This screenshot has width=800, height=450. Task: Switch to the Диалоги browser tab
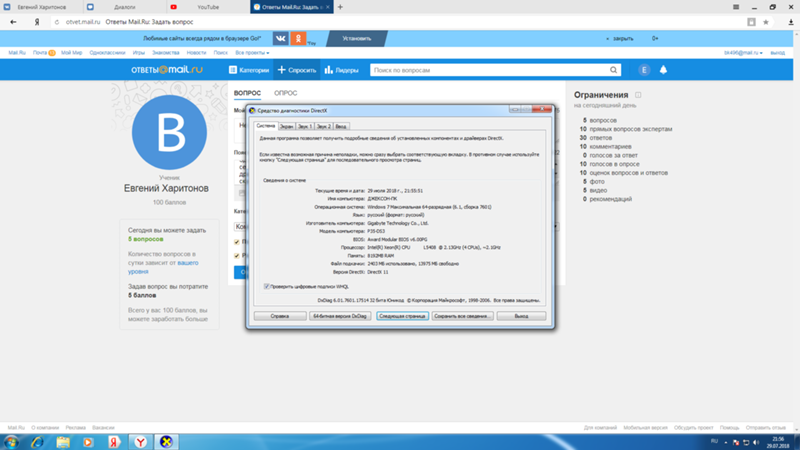click(x=124, y=7)
